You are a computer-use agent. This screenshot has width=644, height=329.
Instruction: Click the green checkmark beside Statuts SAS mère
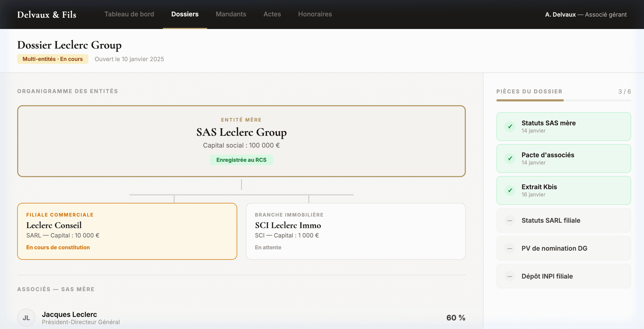click(x=510, y=127)
